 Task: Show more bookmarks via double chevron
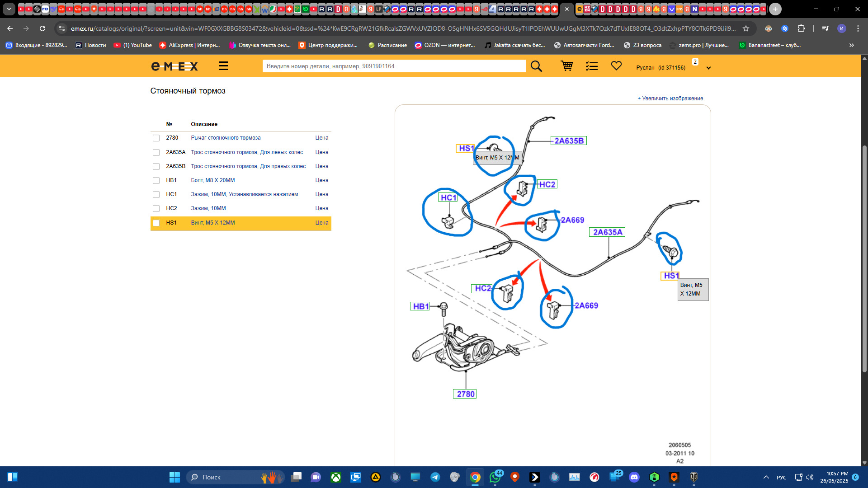point(852,45)
